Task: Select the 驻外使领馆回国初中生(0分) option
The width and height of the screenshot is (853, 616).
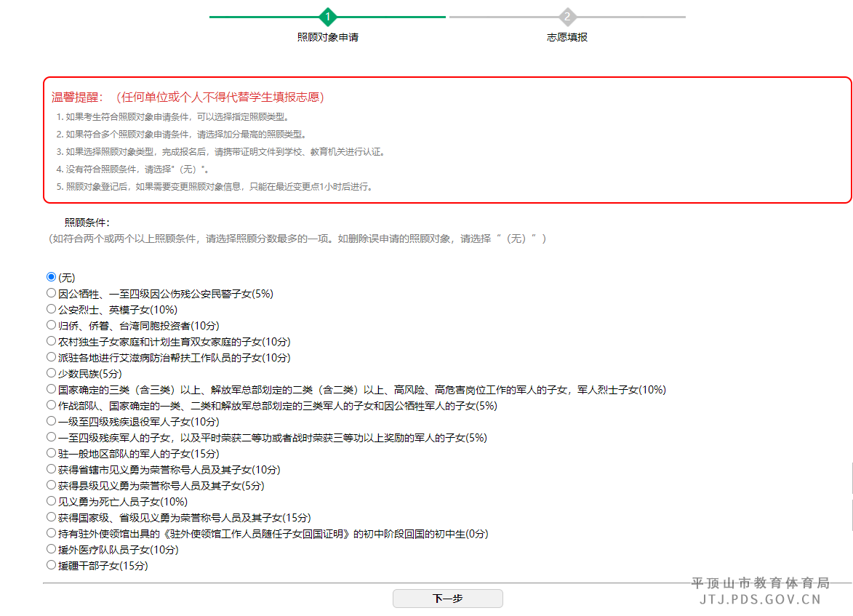Action: (51, 533)
